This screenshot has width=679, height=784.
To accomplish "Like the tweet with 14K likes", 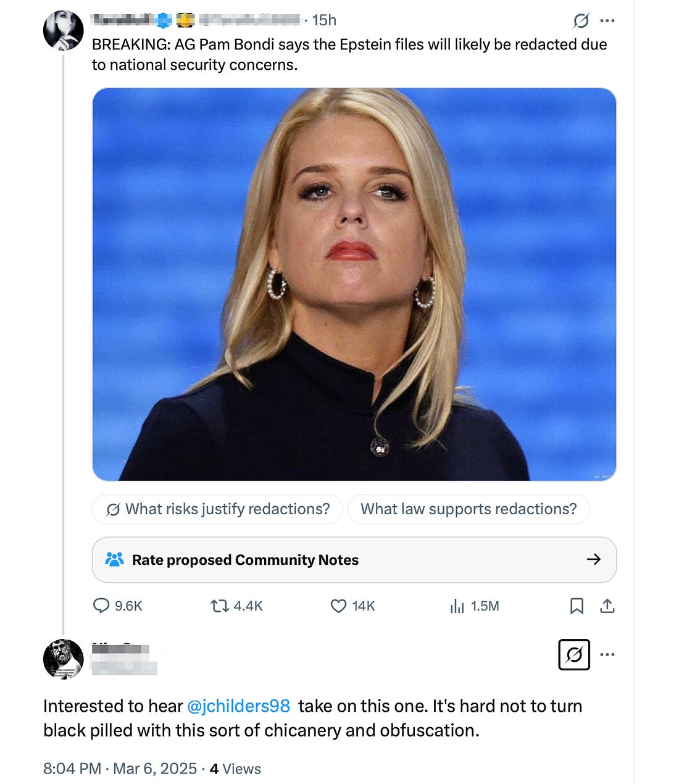I will [338, 606].
